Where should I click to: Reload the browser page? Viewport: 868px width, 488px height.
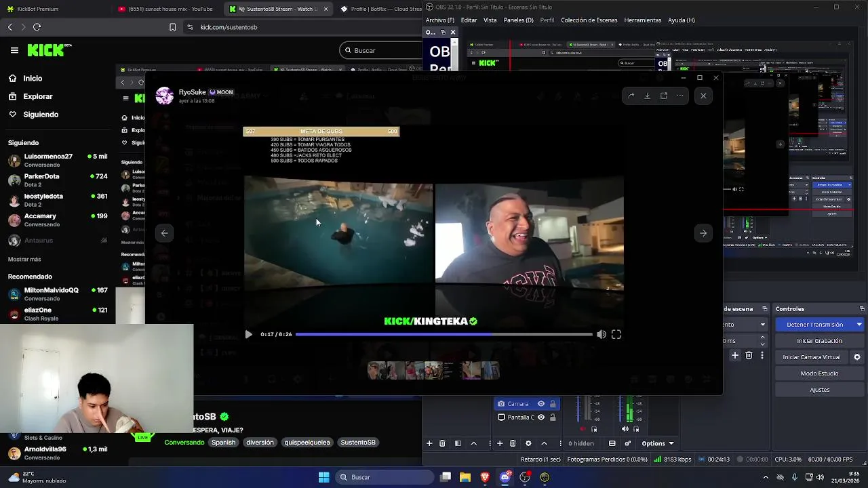tap(37, 27)
